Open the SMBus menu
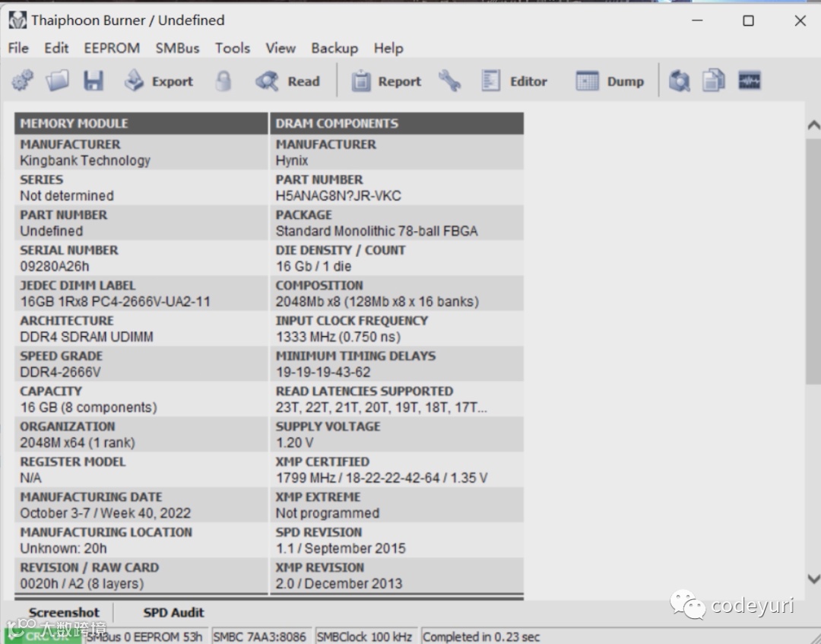 click(x=177, y=48)
